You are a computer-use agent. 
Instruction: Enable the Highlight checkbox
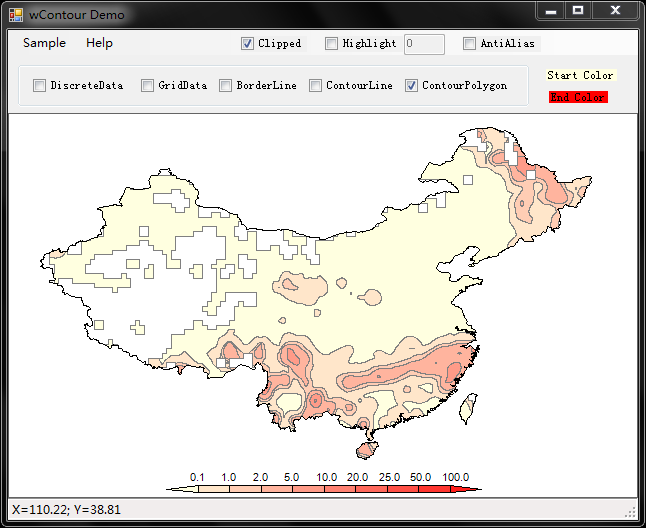pos(332,44)
